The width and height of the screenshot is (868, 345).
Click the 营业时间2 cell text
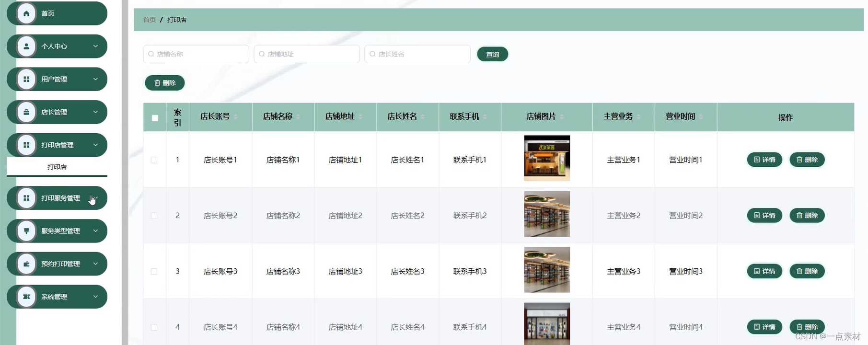(686, 216)
